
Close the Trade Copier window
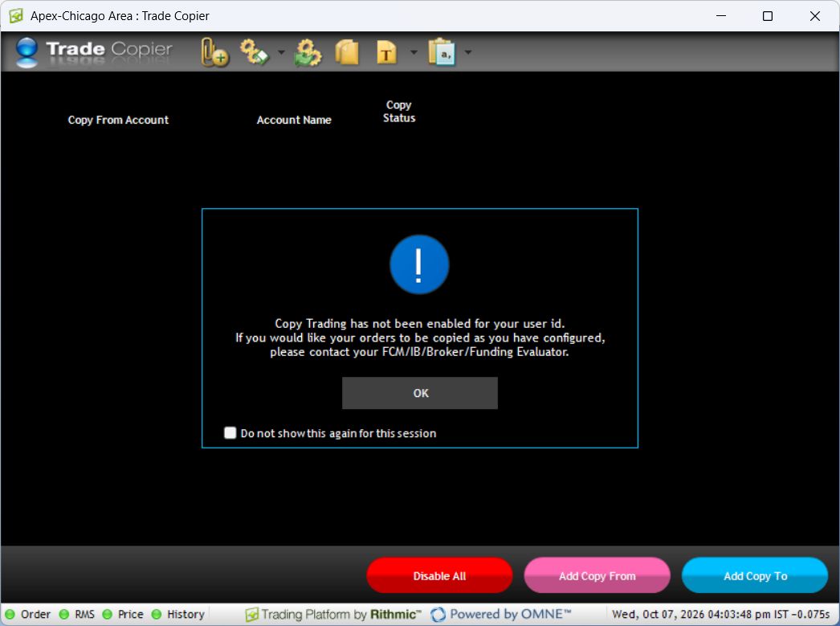(x=815, y=16)
